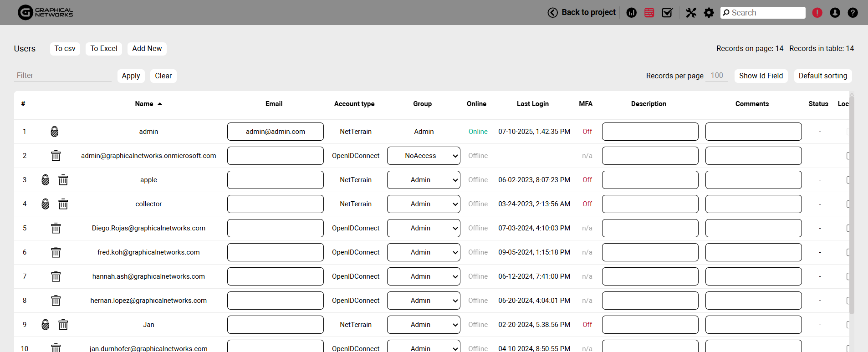Open the dashboard chart icon in header

(631, 13)
